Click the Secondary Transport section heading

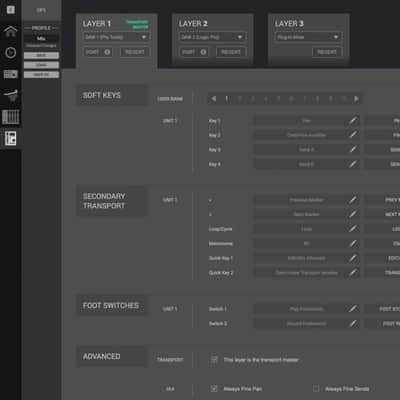[x=104, y=201]
